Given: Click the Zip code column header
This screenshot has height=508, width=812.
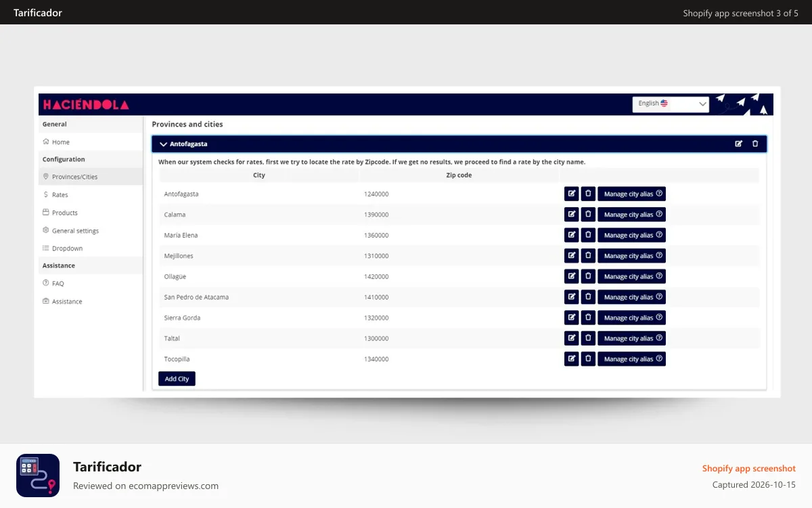Looking at the screenshot, I should pos(459,175).
